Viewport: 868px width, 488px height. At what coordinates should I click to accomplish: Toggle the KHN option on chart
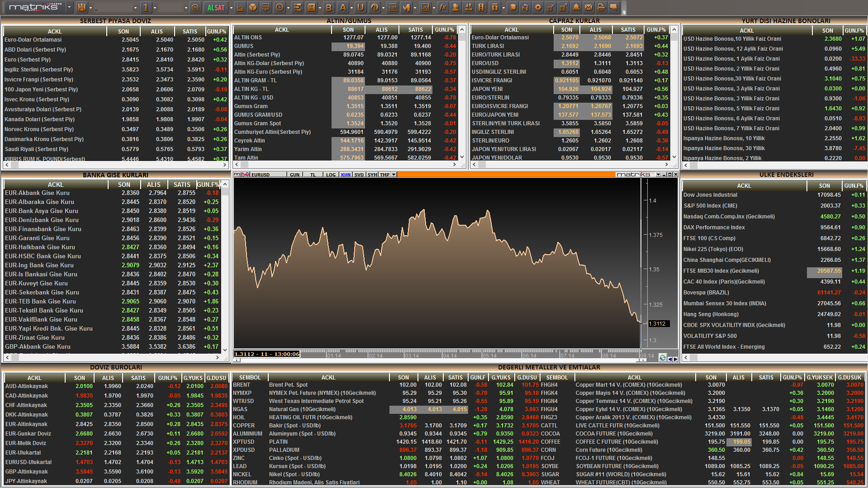[346, 175]
